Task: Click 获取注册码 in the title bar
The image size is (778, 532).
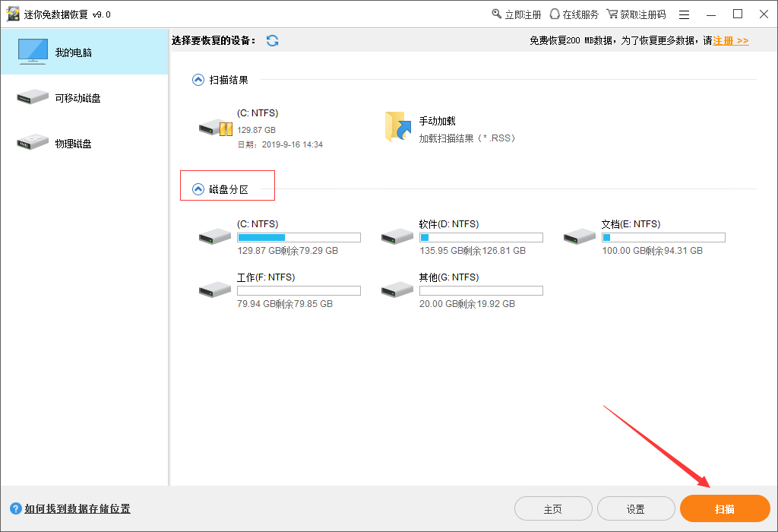Action: (x=643, y=15)
